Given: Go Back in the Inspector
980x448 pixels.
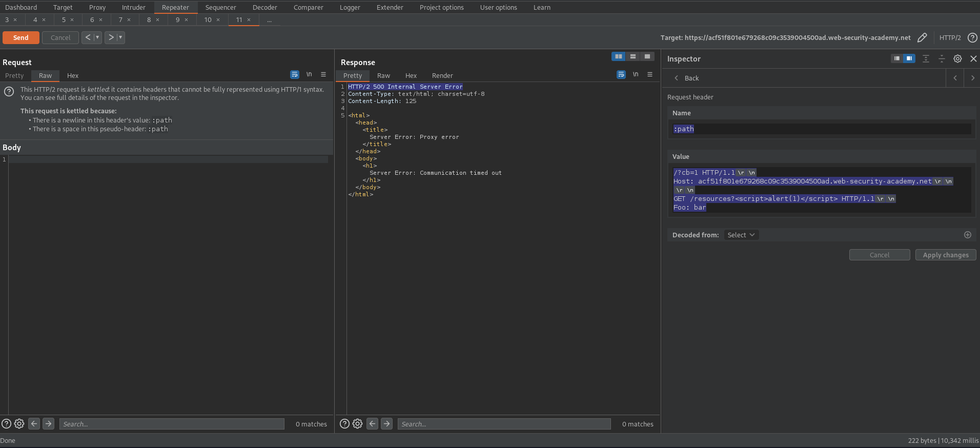Looking at the screenshot, I should coord(687,78).
